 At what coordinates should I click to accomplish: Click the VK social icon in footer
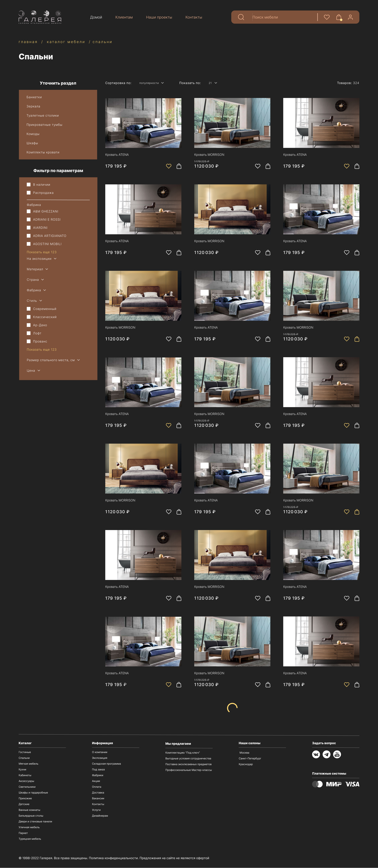[316, 755]
